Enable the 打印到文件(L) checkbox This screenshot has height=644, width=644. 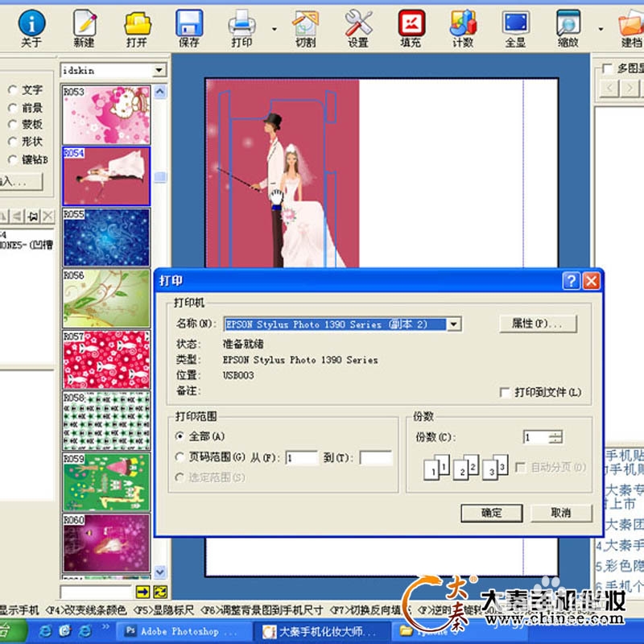(505, 392)
